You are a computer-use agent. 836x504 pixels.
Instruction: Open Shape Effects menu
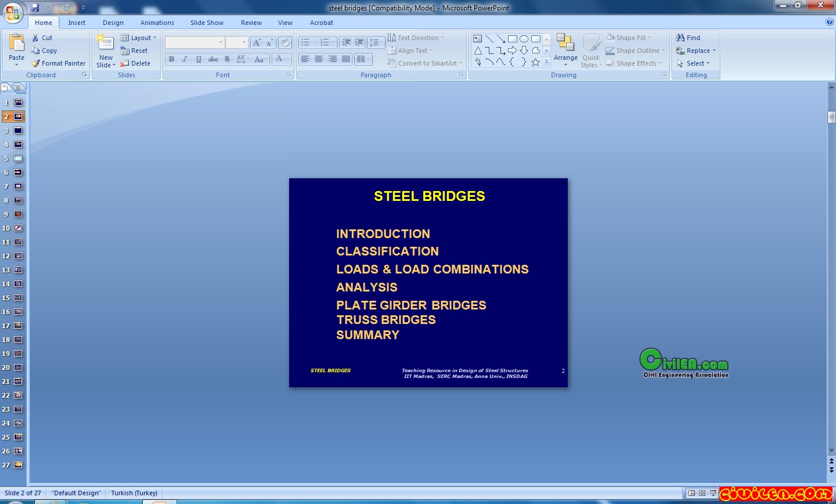click(x=634, y=63)
